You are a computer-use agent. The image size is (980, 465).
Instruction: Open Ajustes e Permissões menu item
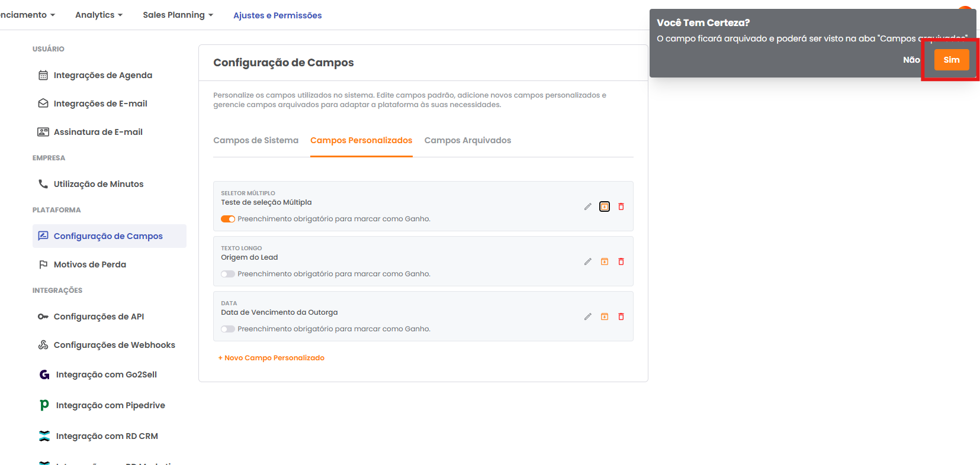coord(277,15)
